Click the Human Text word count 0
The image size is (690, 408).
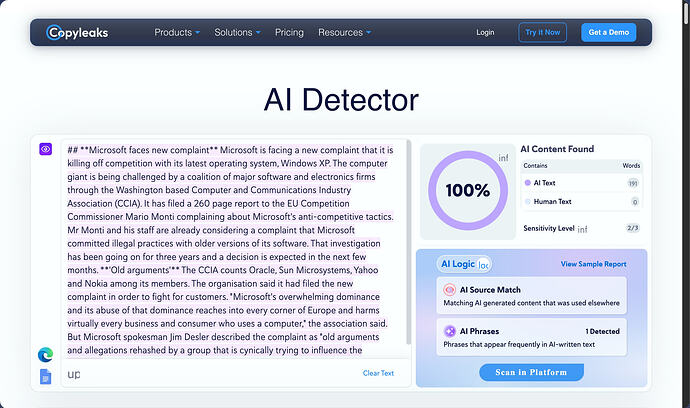(x=635, y=202)
